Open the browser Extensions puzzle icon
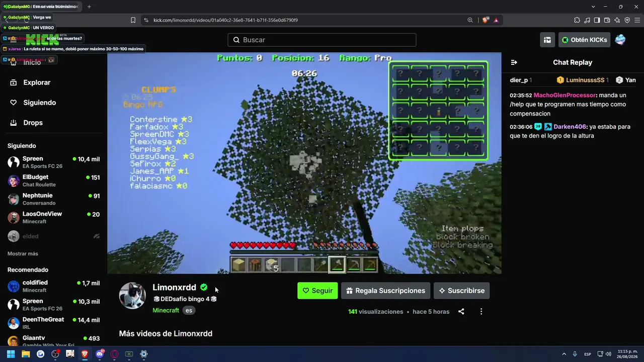Image resolution: width=644 pixels, height=362 pixels. coord(577,20)
